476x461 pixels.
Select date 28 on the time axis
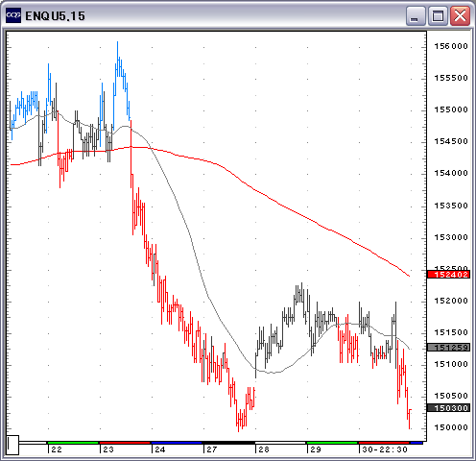coord(264,449)
